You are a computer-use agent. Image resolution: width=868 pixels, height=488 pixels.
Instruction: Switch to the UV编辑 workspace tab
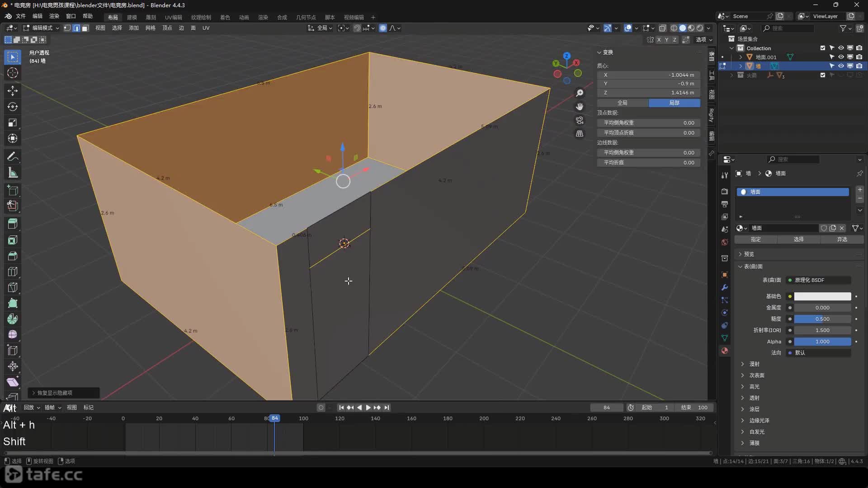173,17
